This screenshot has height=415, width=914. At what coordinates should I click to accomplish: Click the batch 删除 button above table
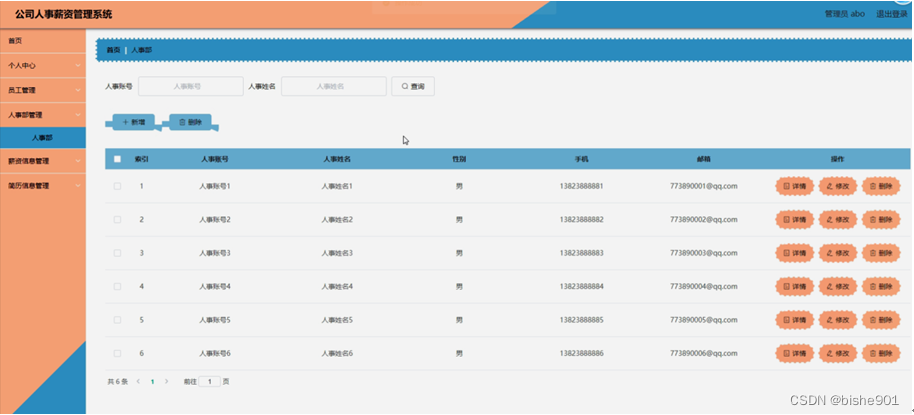point(190,122)
